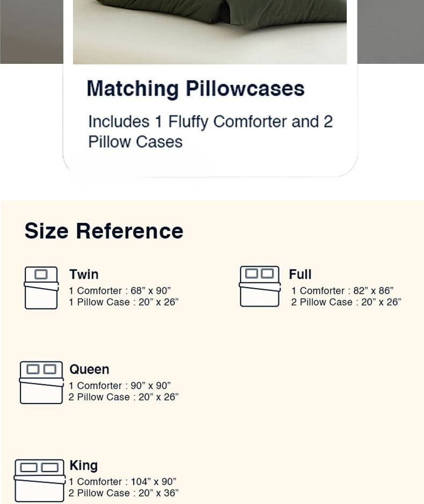
Task: Click King pillow case 20" x 36" line
Action: pos(123,493)
